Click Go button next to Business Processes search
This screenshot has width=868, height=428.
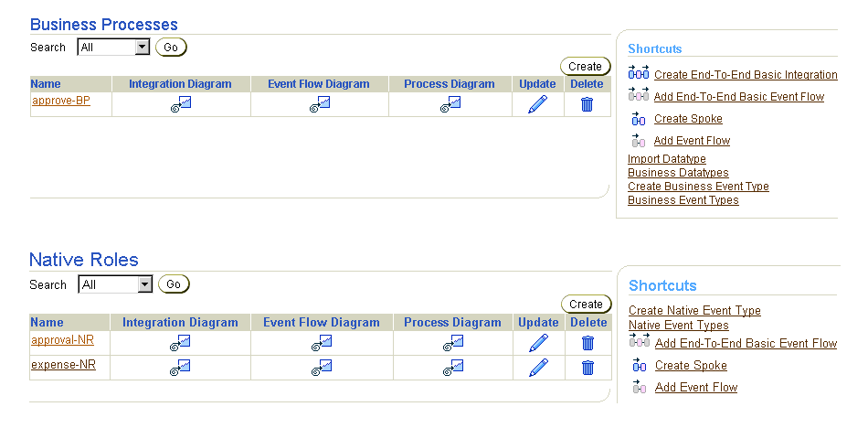(x=171, y=48)
